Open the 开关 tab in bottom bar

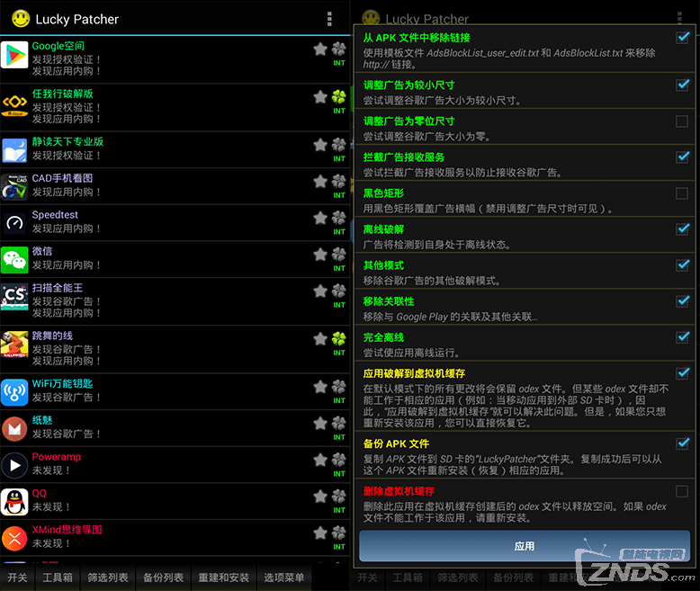pyautogui.click(x=17, y=578)
